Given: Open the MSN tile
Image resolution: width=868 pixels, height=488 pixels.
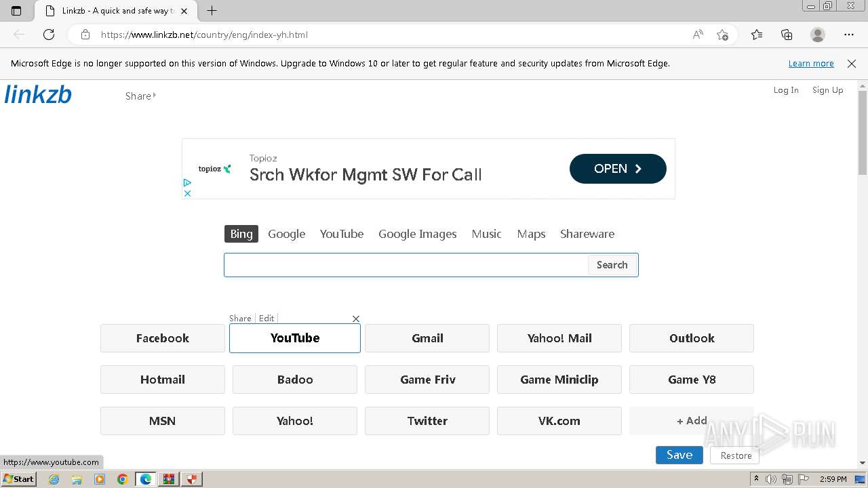Looking at the screenshot, I should [x=163, y=421].
